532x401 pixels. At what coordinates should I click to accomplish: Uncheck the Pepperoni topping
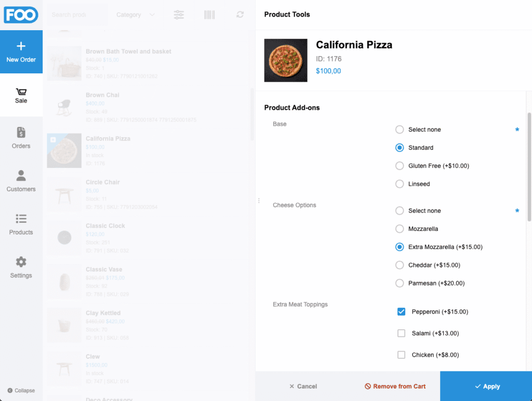pos(401,312)
